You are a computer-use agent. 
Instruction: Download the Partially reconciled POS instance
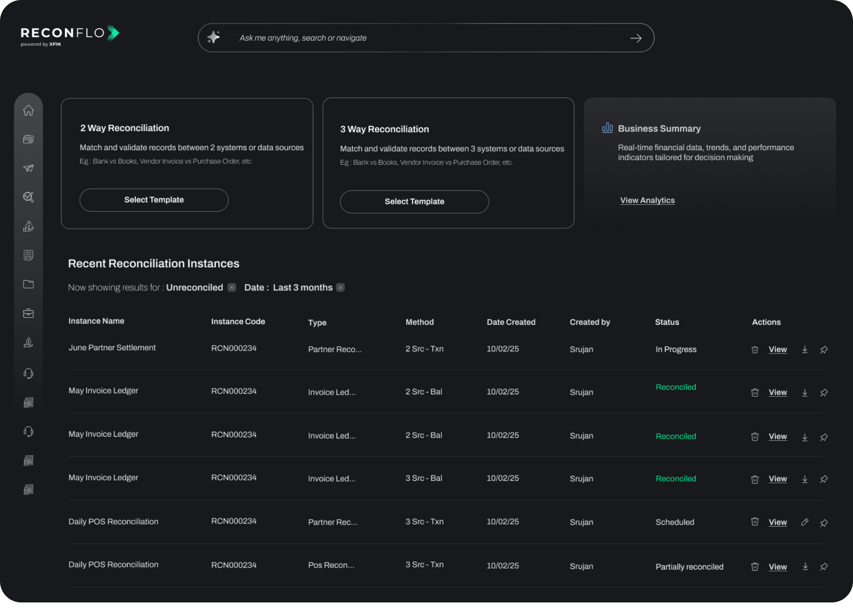coord(805,566)
